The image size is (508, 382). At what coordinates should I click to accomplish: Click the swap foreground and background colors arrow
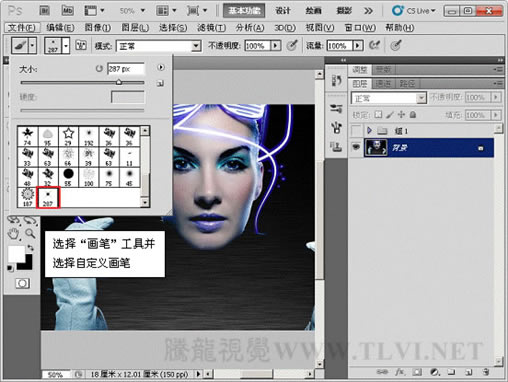(x=30, y=248)
